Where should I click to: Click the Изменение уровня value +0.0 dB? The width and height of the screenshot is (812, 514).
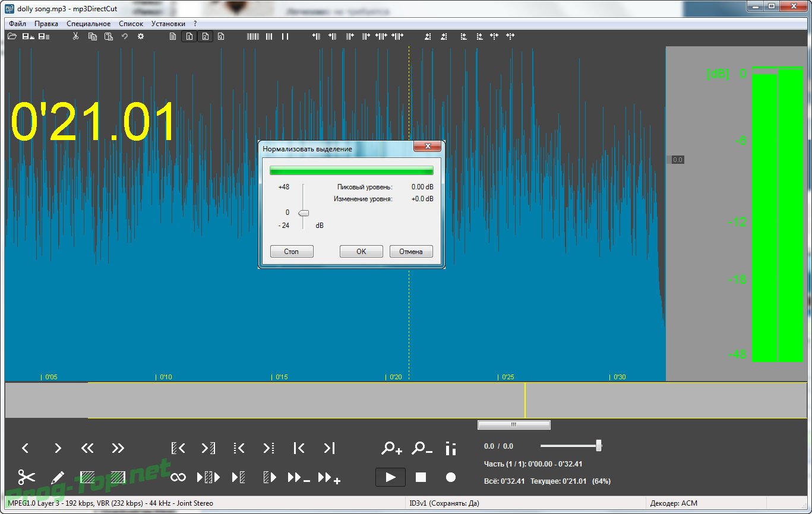point(422,199)
